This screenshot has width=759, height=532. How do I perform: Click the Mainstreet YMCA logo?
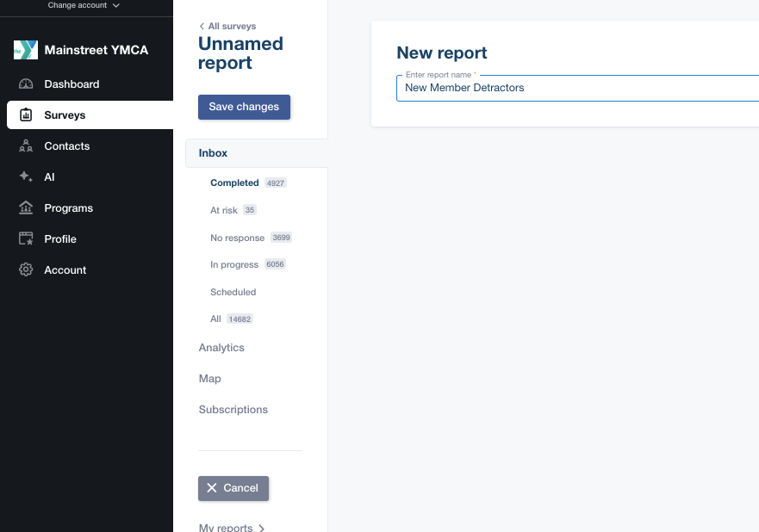tap(26, 50)
